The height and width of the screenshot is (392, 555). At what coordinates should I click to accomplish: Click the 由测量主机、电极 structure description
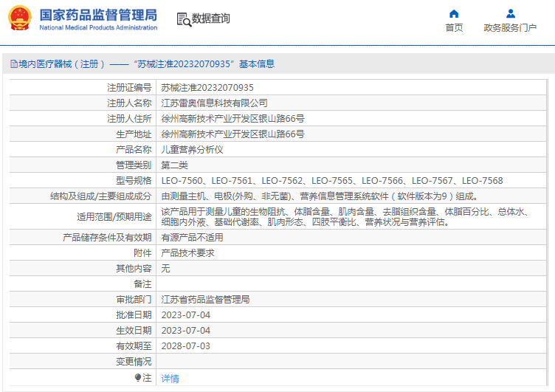(320, 196)
